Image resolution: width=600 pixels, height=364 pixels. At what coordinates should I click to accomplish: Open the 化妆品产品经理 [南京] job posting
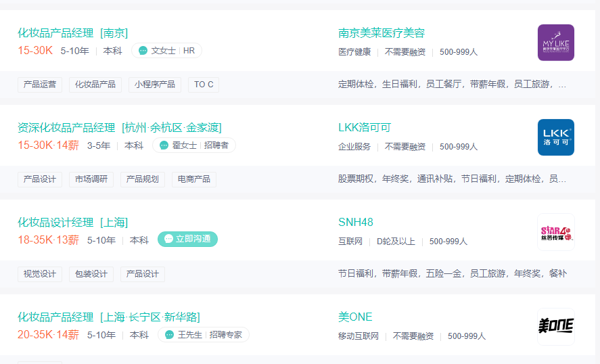tap(72, 33)
